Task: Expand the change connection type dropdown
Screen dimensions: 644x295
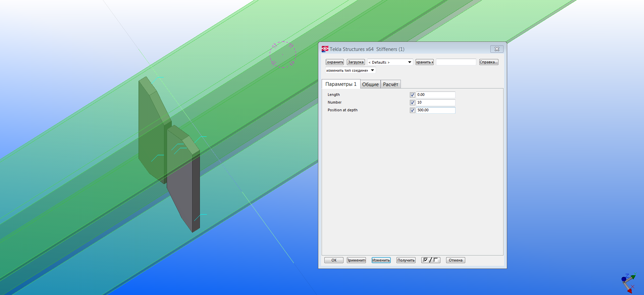Action: click(350, 70)
